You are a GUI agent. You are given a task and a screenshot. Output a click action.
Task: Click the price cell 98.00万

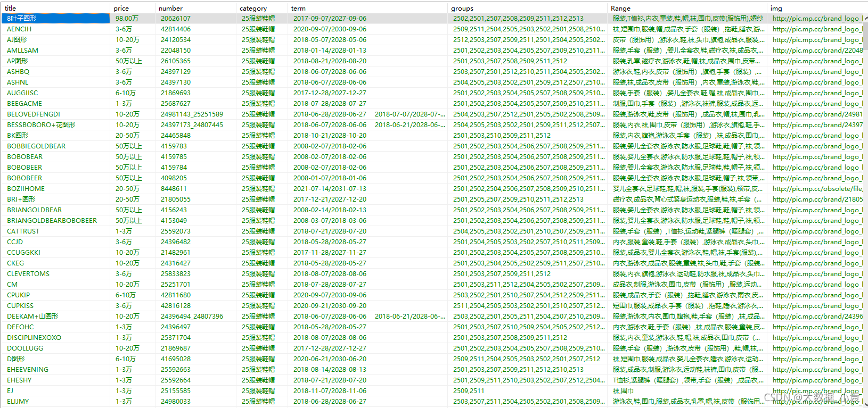click(133, 19)
